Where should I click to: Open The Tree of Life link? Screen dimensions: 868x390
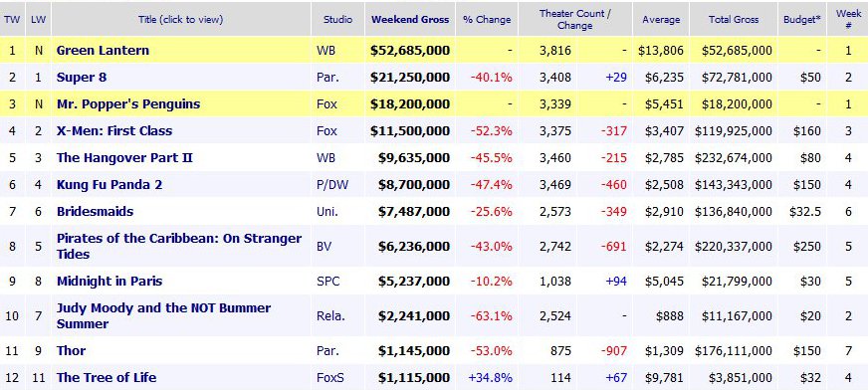(x=107, y=378)
